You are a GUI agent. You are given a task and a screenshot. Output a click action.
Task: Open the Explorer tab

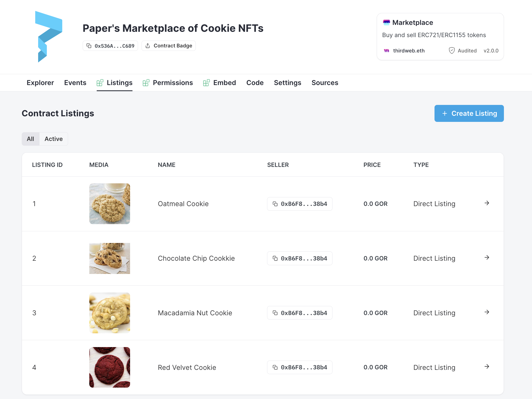[x=40, y=83]
